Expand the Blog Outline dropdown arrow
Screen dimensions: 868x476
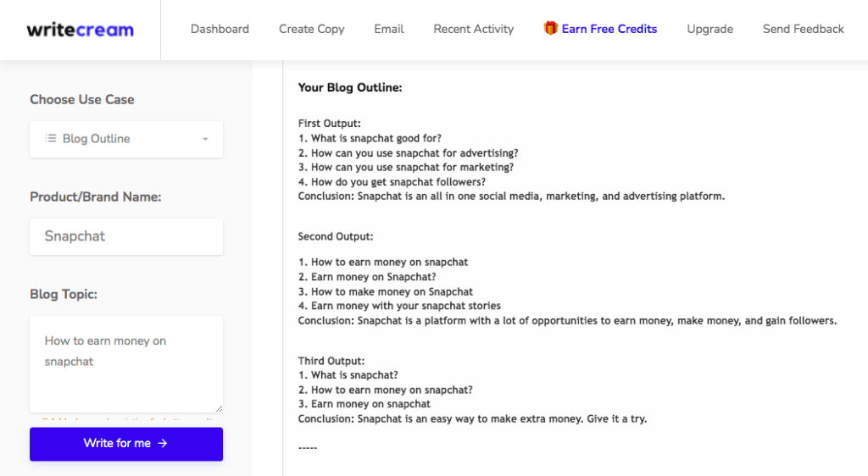click(x=205, y=139)
